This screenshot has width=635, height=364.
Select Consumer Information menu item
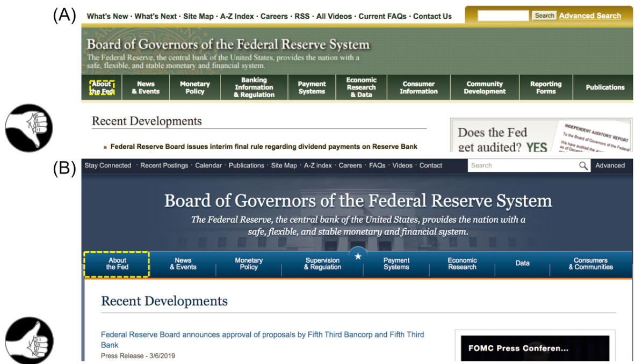pyautogui.click(x=418, y=88)
